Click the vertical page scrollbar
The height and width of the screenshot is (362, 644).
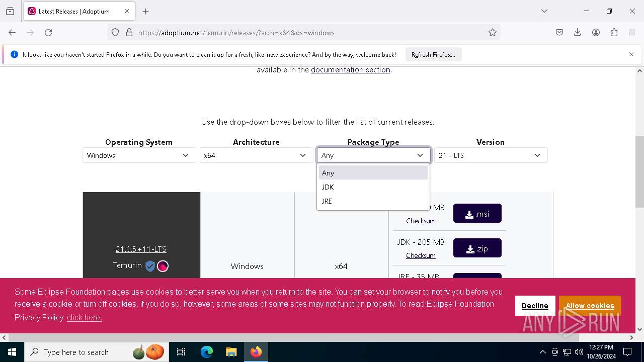click(x=639, y=172)
